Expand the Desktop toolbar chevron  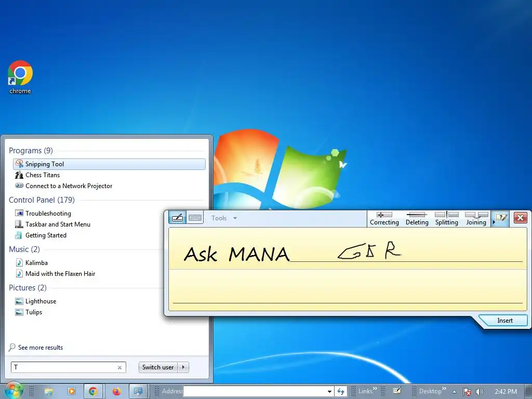coord(444,389)
